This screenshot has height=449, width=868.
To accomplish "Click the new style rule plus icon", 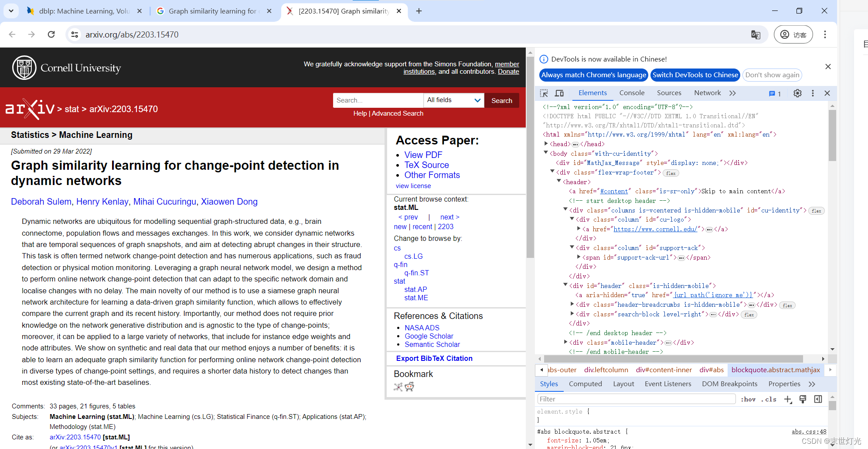I will coord(788,399).
